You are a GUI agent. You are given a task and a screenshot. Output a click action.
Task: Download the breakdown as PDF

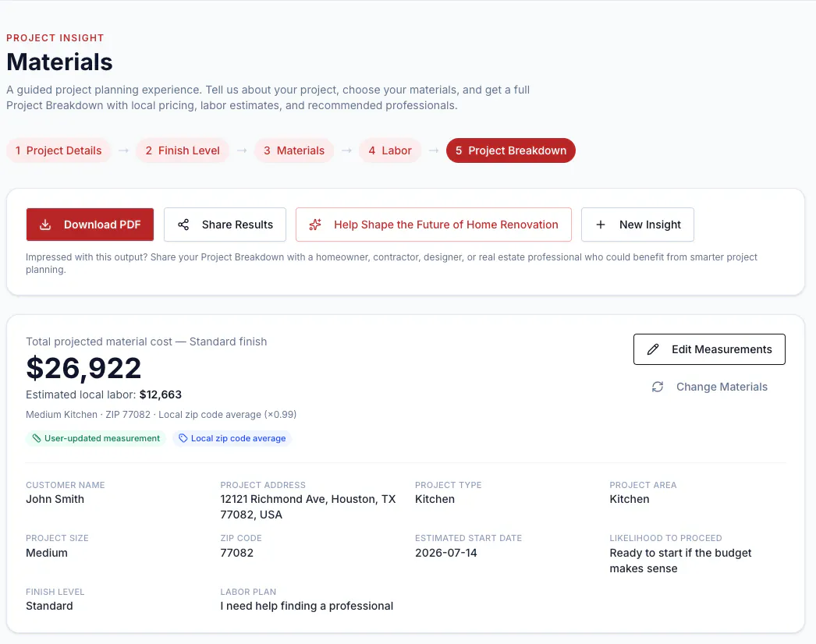point(90,225)
